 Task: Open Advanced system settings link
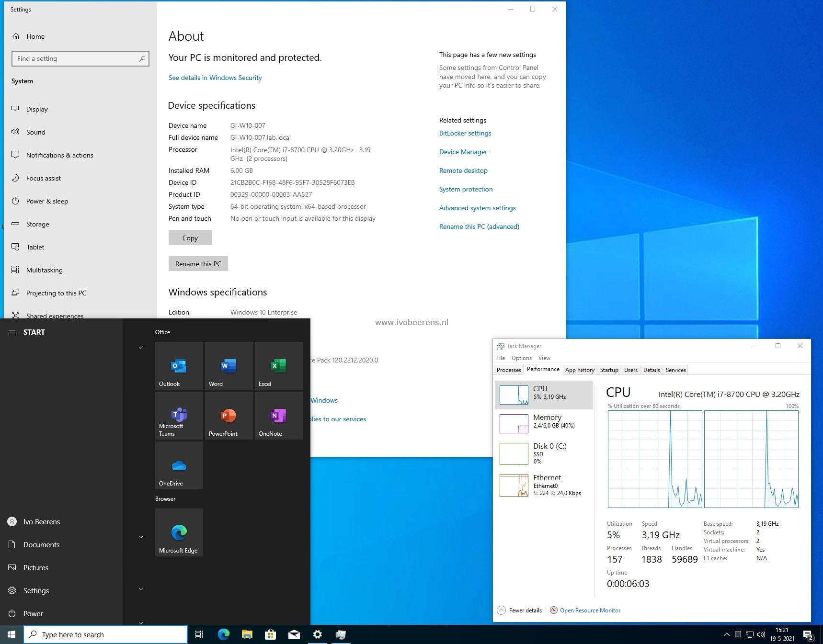478,208
